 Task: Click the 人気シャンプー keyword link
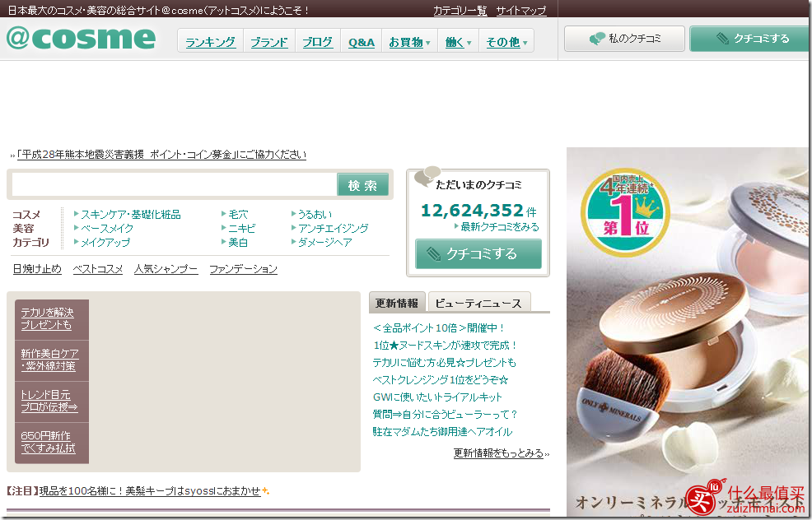[166, 268]
